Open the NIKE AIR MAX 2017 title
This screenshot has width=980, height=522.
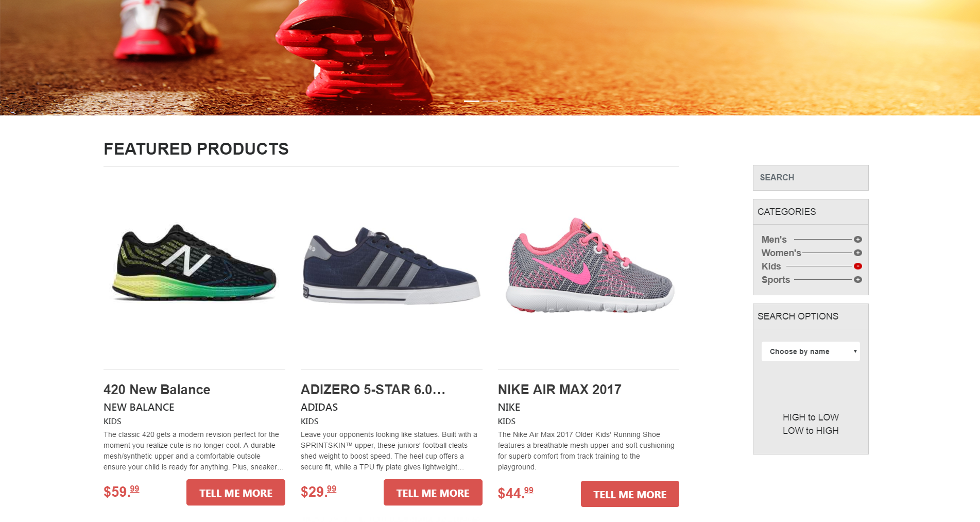[559, 390]
